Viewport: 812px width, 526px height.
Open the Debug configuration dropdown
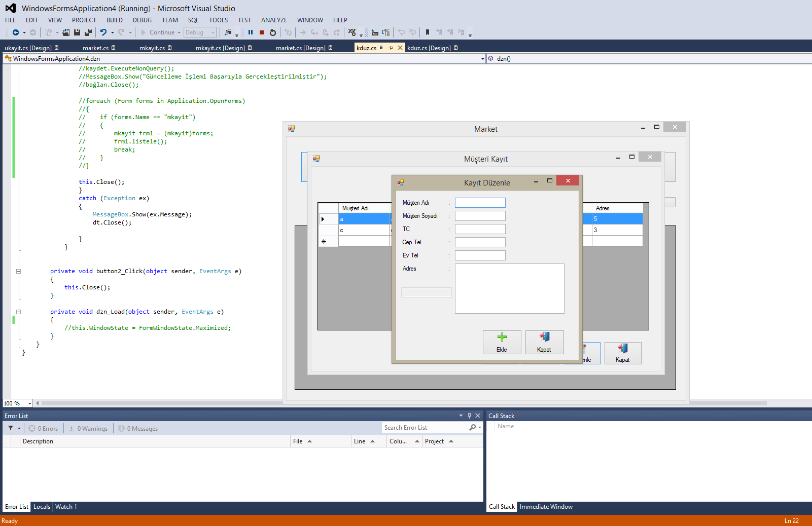click(x=213, y=32)
